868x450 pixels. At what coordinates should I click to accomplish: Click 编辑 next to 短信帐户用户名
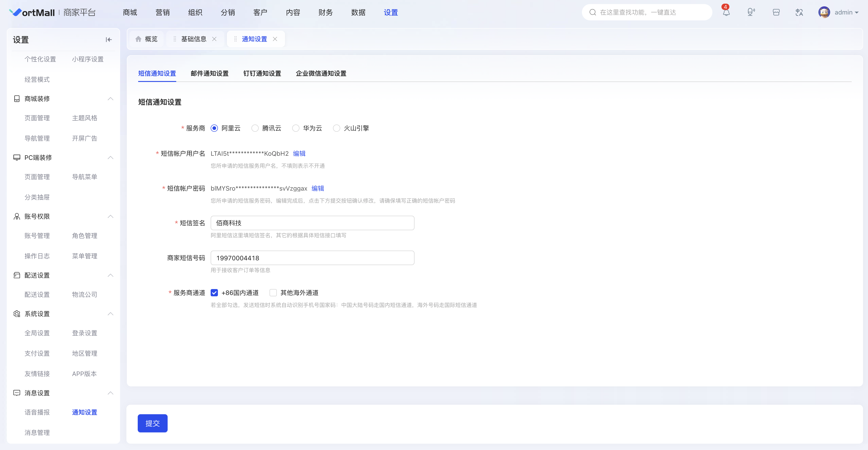tap(299, 154)
